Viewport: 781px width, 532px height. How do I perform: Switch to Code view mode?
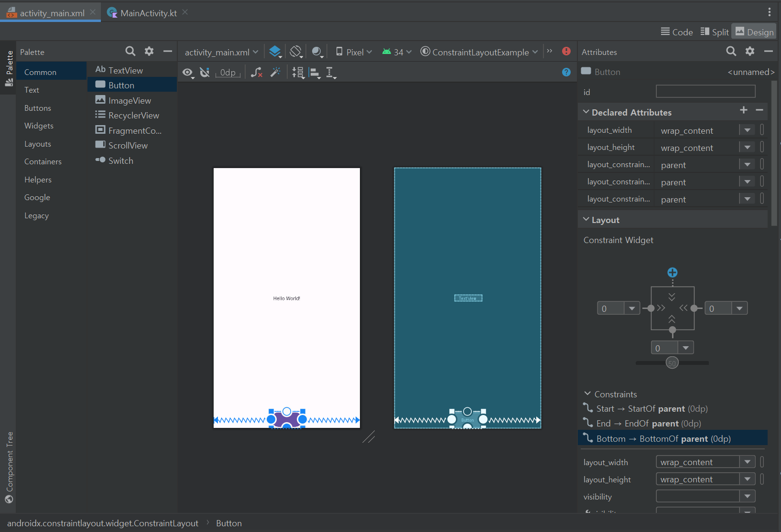pyautogui.click(x=677, y=32)
